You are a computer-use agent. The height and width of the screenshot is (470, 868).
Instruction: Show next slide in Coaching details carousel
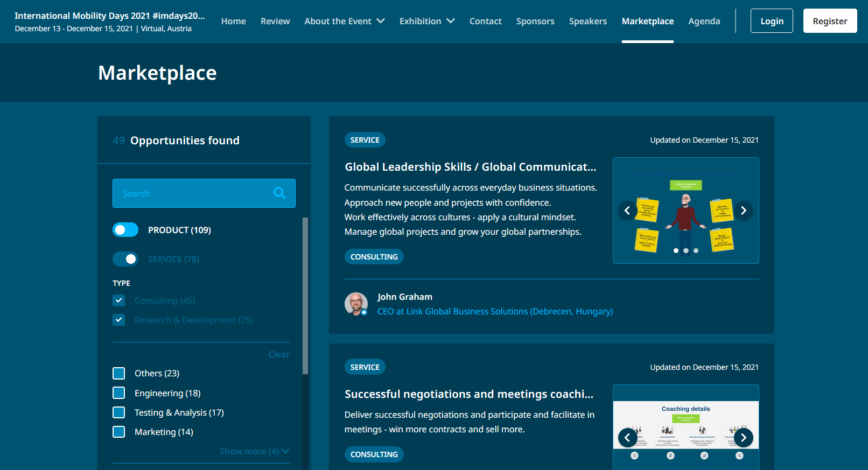point(744,438)
